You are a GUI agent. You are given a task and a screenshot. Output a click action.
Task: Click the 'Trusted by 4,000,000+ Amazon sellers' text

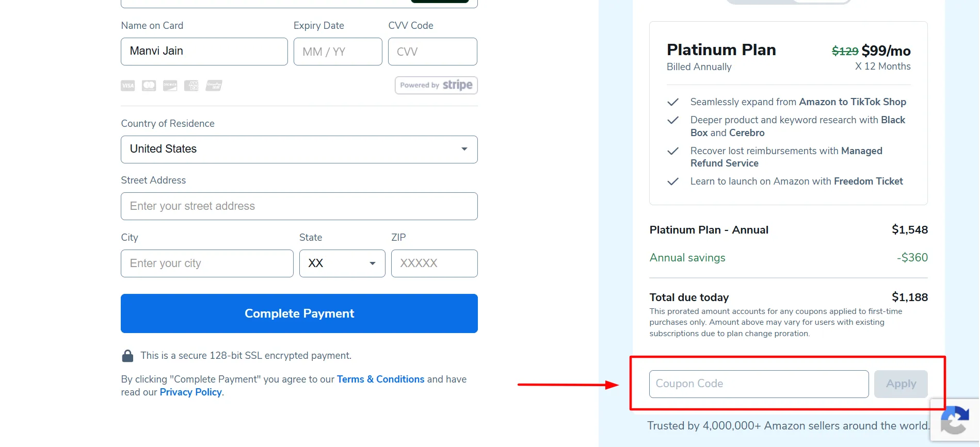789,426
